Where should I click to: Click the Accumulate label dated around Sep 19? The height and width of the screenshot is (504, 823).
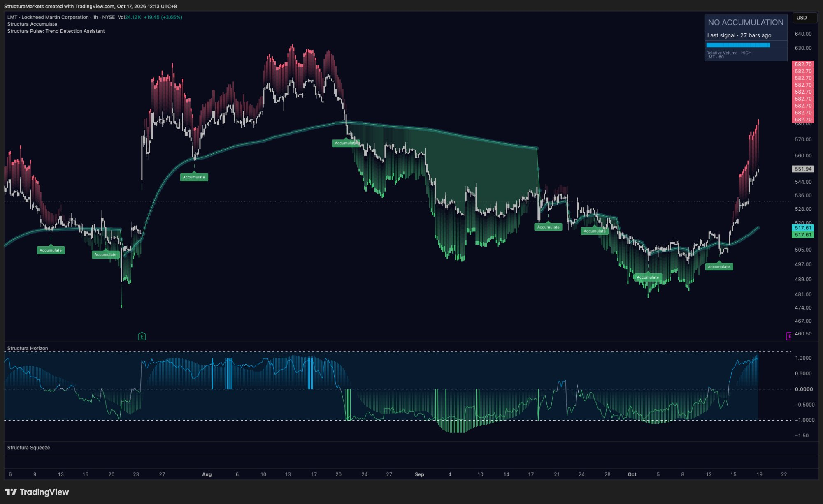click(548, 227)
